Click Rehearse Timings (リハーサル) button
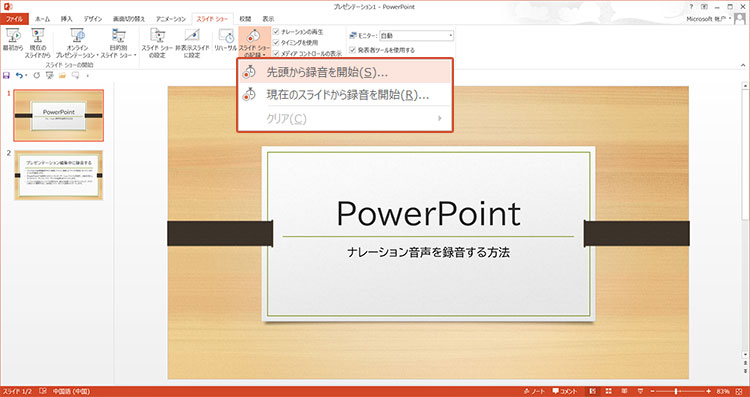 point(225,41)
